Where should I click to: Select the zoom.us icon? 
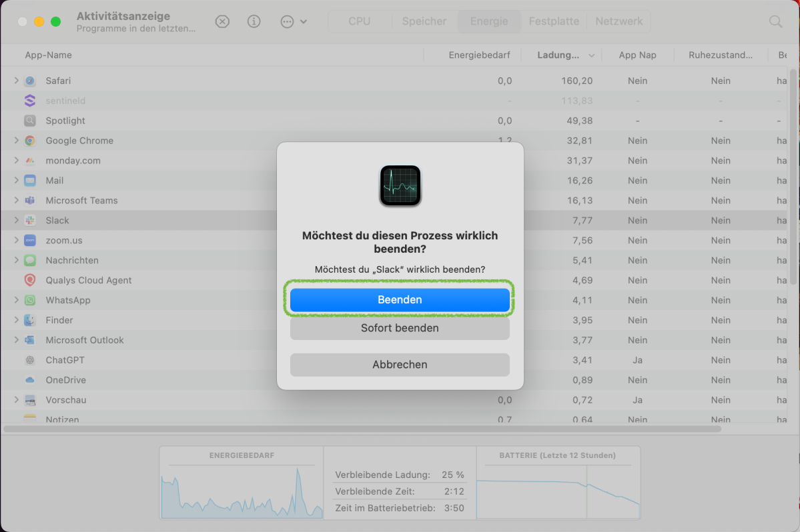(30, 240)
